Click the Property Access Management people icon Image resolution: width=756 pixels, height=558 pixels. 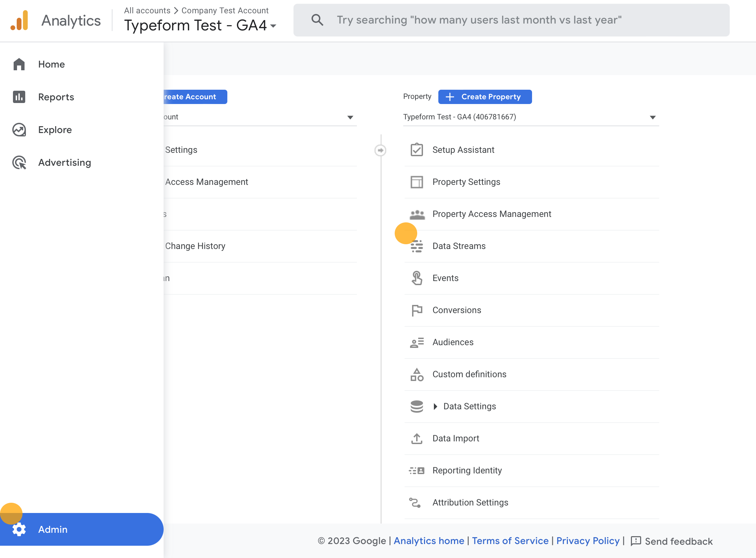(x=417, y=214)
